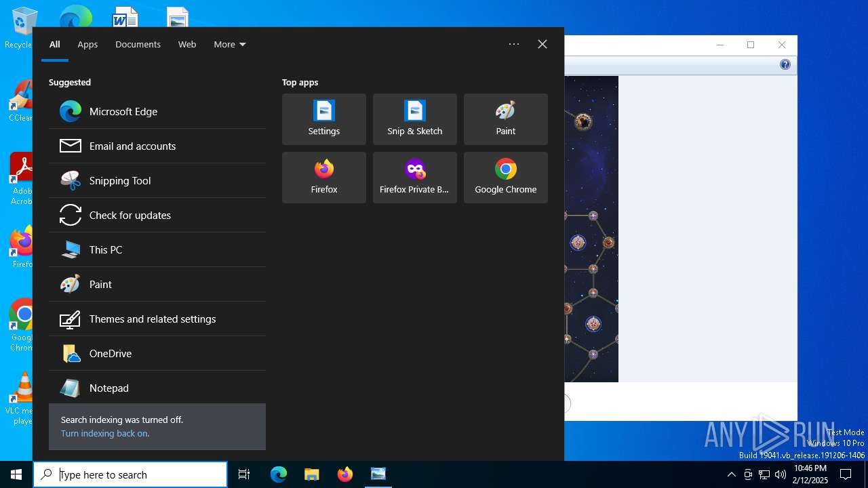Screen dimensions: 868x488
Task: Open This PC from suggested list
Action: pyautogui.click(x=157, y=249)
